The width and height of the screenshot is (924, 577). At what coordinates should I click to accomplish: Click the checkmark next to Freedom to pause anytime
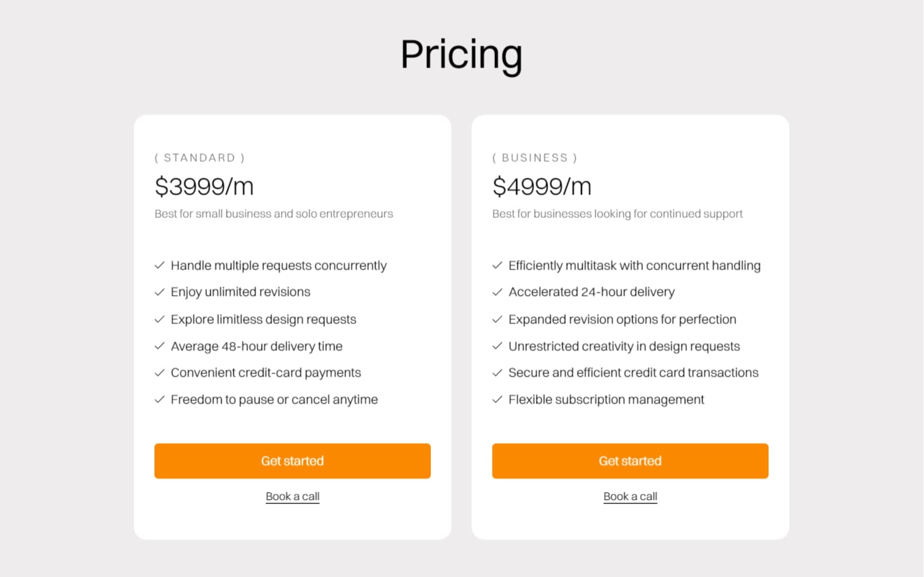pos(160,399)
